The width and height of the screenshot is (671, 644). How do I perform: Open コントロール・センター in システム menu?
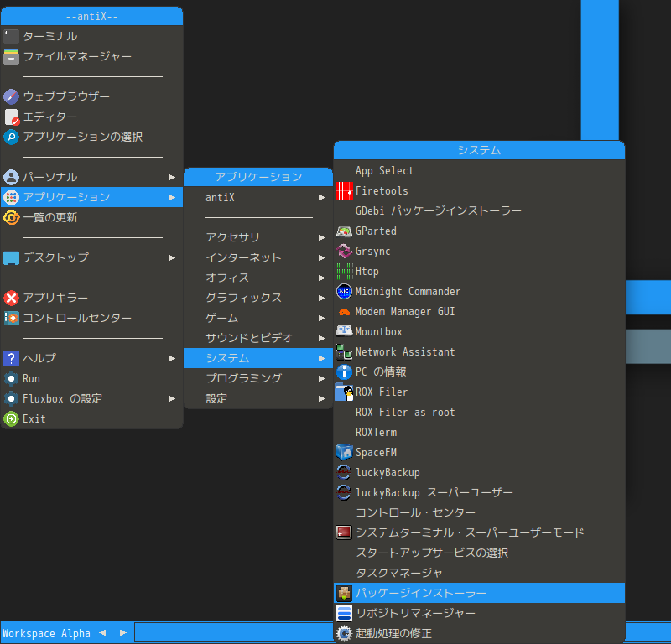pos(479,512)
